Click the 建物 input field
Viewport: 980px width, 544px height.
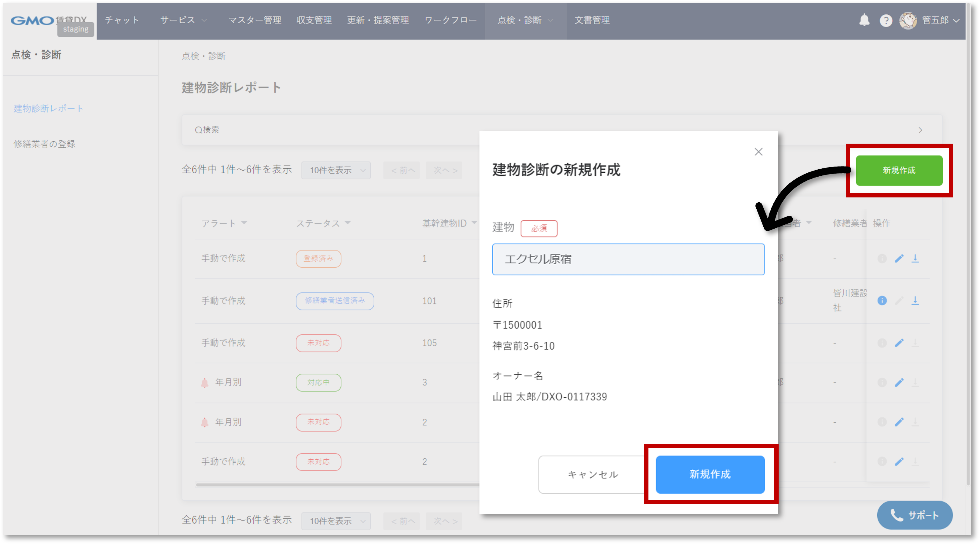click(x=628, y=259)
